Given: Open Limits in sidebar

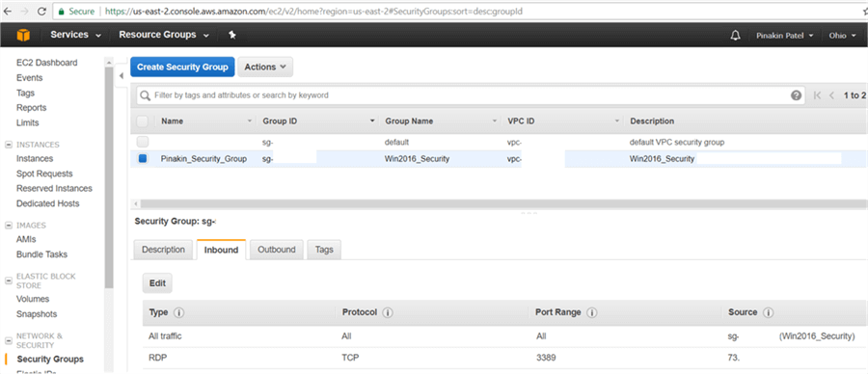Looking at the screenshot, I should 28,122.
